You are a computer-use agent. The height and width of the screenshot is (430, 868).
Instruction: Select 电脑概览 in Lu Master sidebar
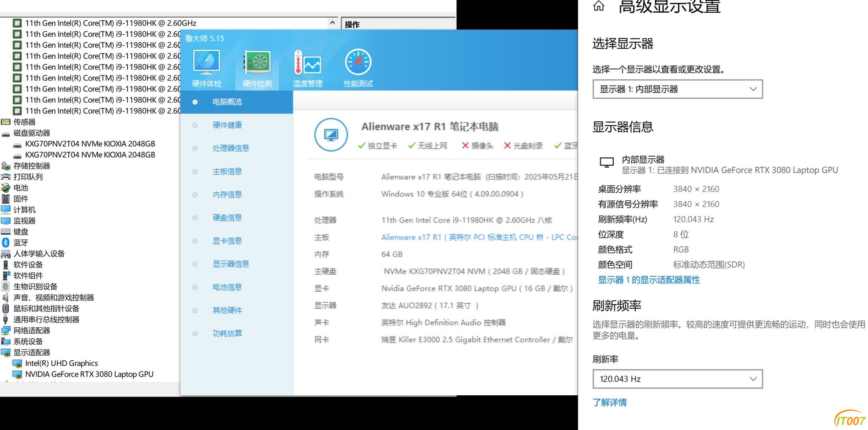pyautogui.click(x=237, y=102)
